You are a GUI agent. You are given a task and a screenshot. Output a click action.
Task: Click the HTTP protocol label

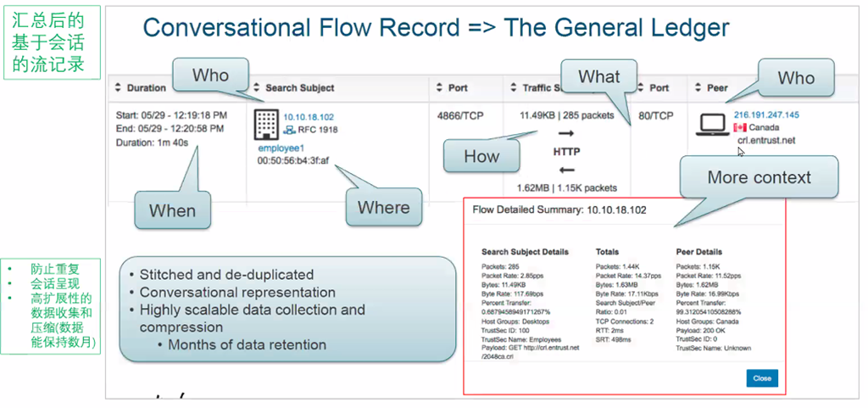click(x=566, y=152)
